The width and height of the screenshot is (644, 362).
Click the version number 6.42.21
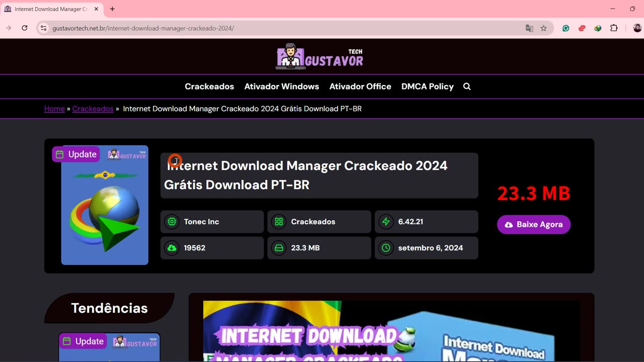(x=411, y=222)
